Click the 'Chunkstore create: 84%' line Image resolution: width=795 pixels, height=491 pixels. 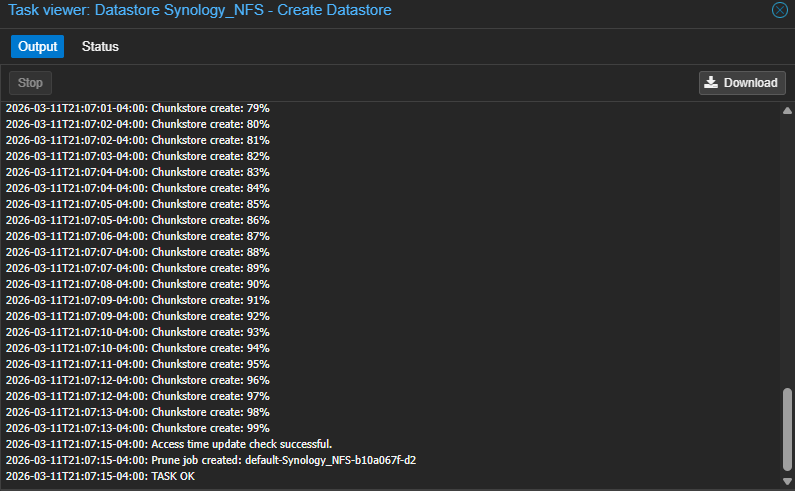(x=137, y=189)
